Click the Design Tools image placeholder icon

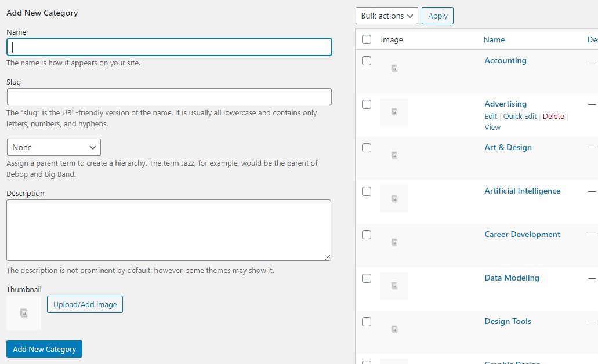pyautogui.click(x=394, y=329)
